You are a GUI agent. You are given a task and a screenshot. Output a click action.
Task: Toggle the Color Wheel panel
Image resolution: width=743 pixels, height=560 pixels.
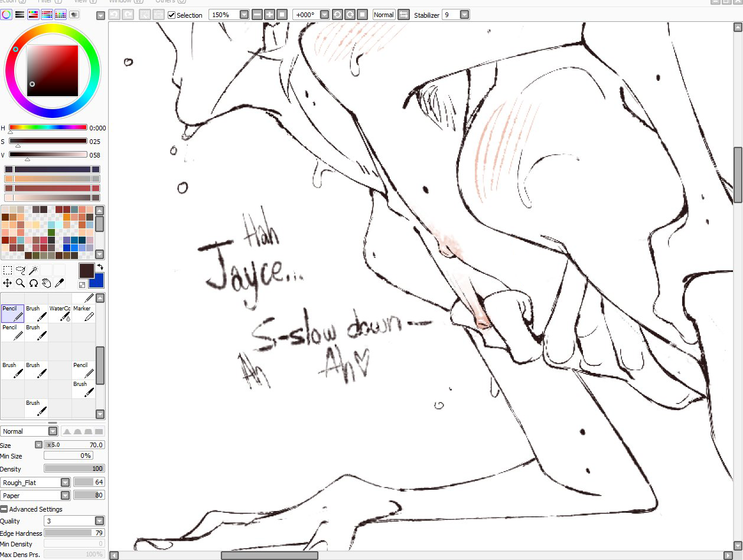pos(6,14)
